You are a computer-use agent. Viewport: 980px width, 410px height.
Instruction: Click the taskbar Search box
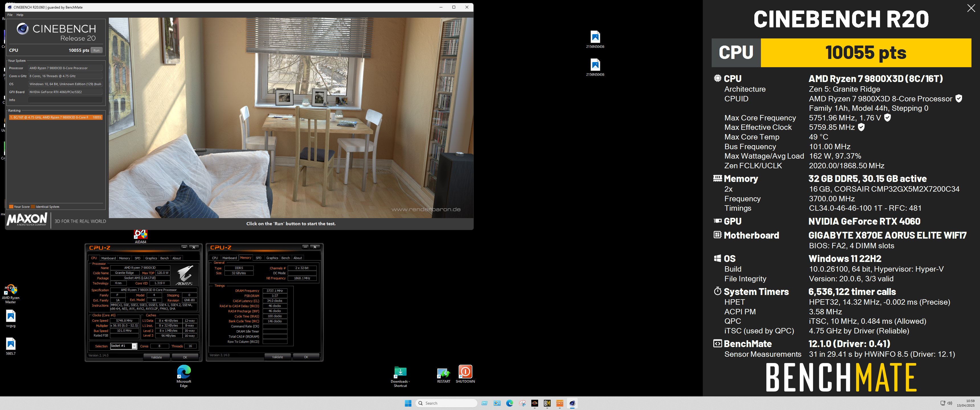tap(446, 403)
